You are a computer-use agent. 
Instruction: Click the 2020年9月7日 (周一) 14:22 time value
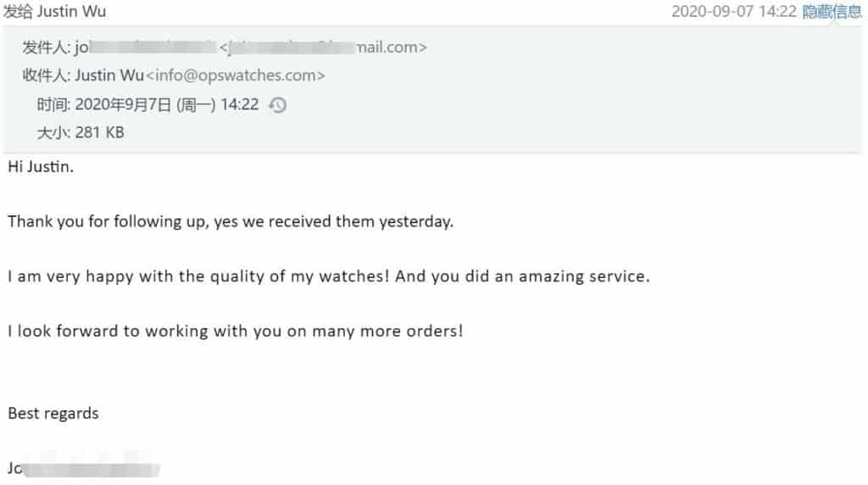(167, 105)
